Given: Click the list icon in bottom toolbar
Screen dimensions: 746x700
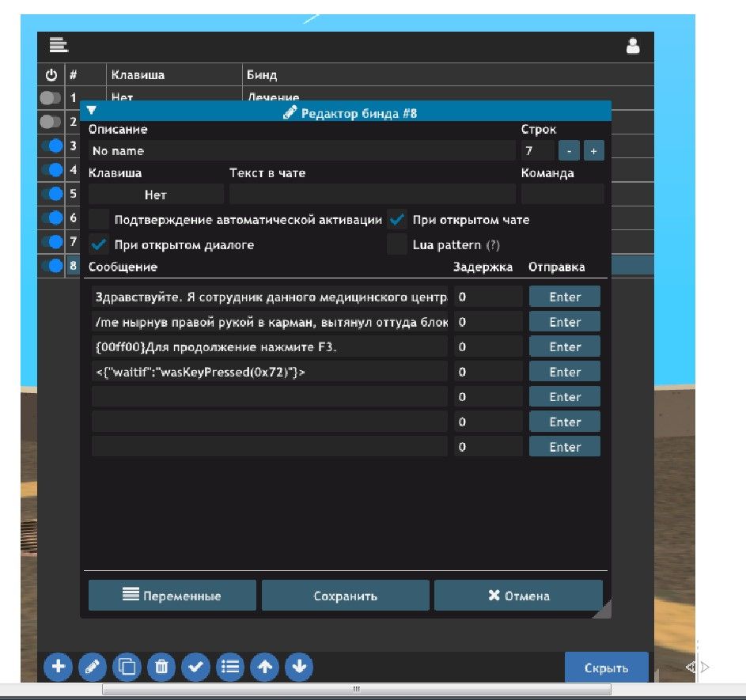Looking at the screenshot, I should click(230, 668).
